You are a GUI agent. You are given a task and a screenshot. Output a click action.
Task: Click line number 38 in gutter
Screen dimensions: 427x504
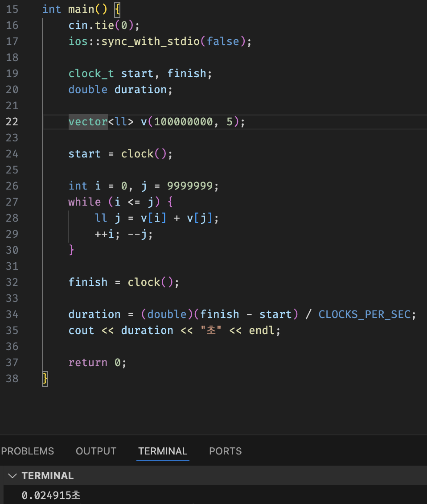pos(12,379)
